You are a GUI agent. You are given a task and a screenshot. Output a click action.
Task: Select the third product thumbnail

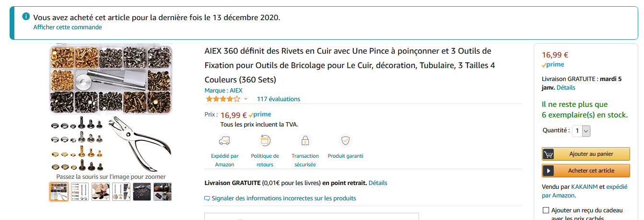click(101, 192)
